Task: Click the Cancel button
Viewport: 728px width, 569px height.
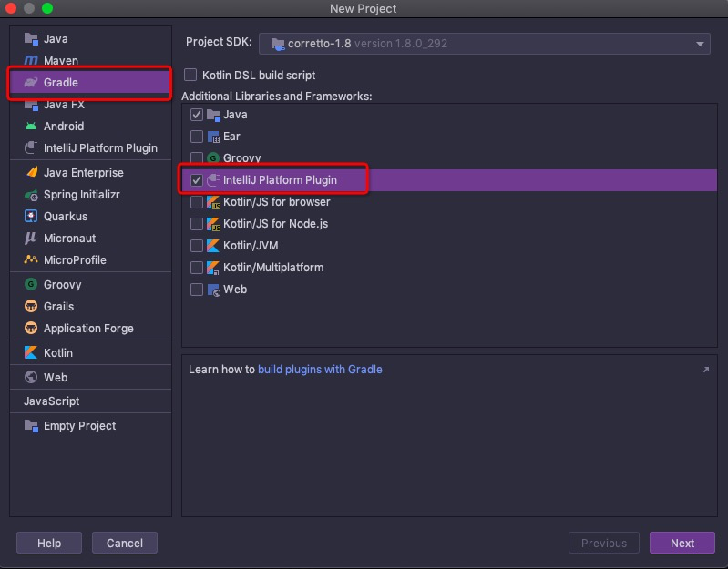Action: point(125,543)
